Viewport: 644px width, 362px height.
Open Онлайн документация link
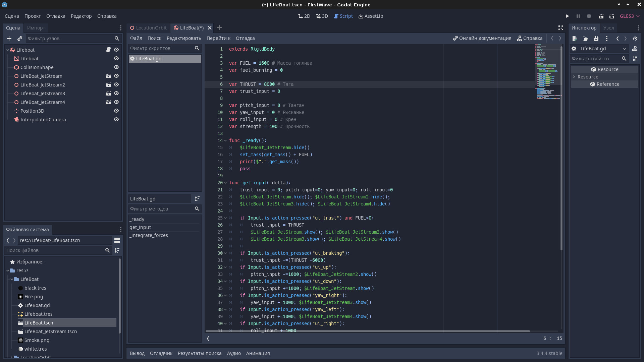(x=482, y=38)
